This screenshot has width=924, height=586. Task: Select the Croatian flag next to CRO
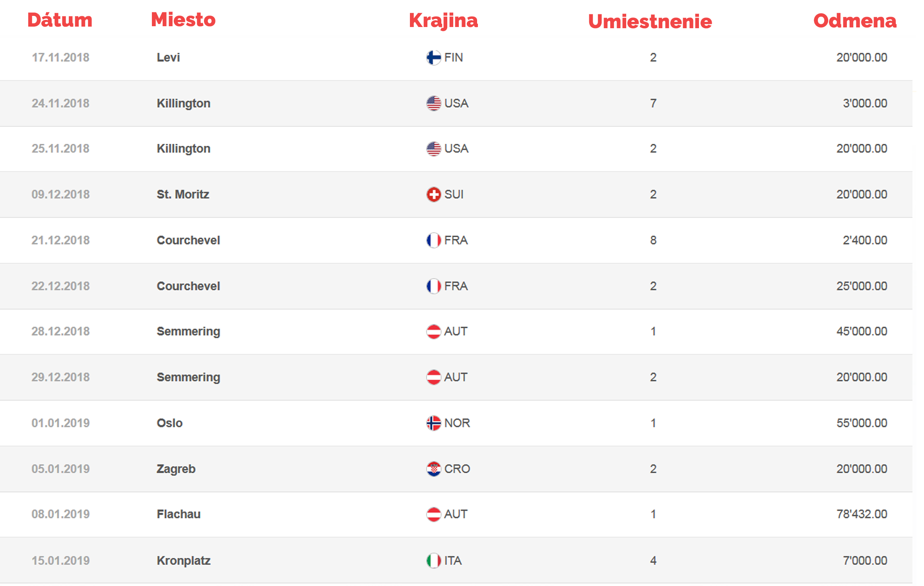click(x=433, y=469)
